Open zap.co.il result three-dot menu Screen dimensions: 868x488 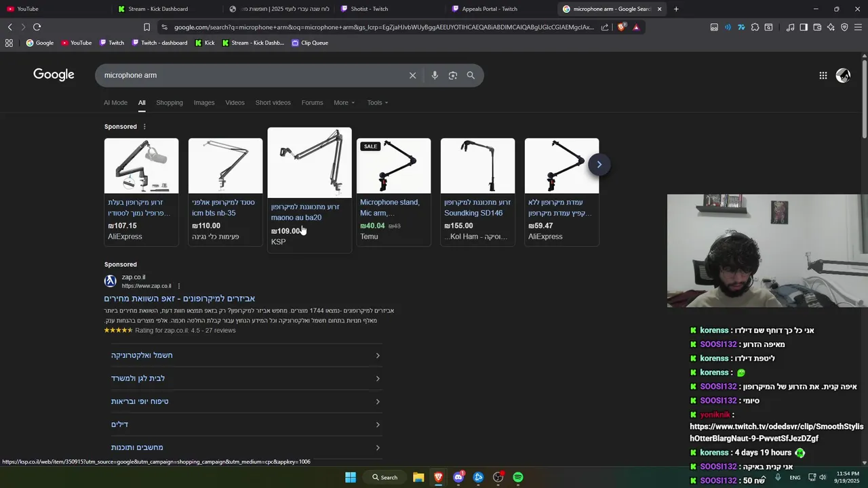(179, 286)
